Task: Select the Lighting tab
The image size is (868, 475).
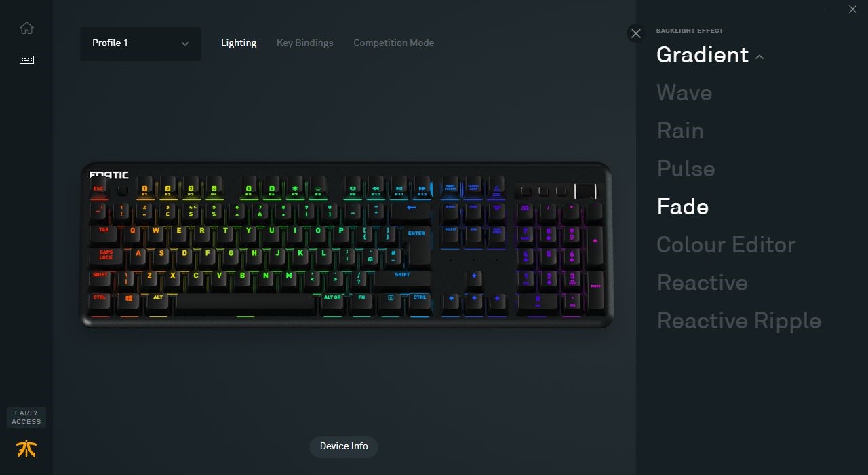Action: [x=239, y=43]
